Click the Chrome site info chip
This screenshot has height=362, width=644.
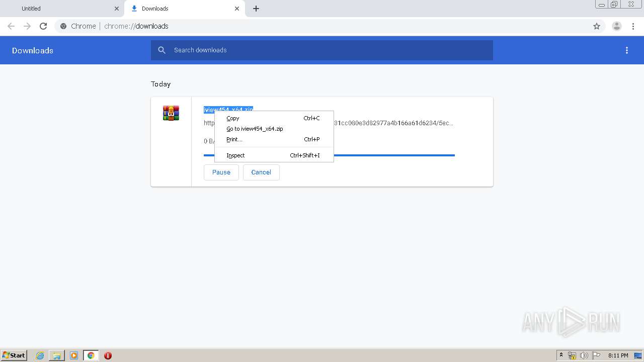click(x=78, y=26)
